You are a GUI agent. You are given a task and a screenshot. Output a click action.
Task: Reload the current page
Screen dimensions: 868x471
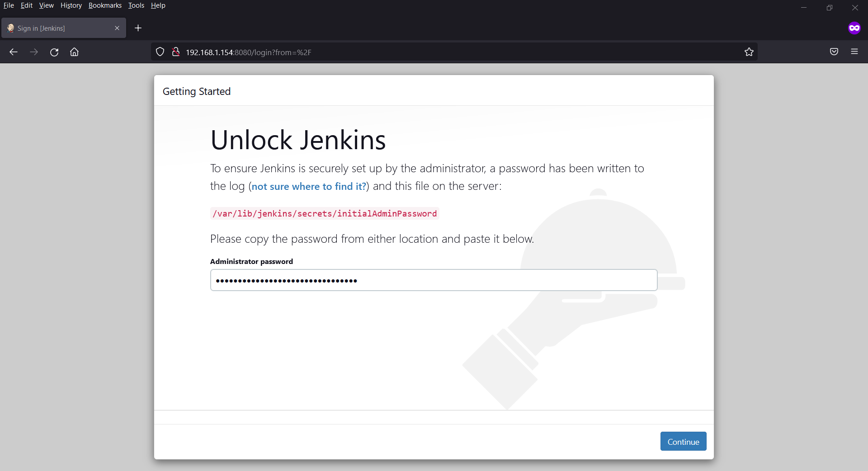(54, 52)
